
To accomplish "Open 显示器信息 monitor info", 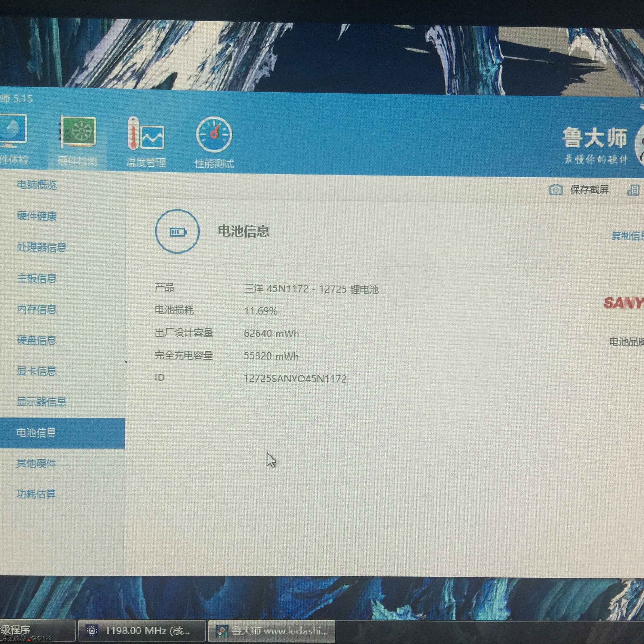I will pos(42,402).
